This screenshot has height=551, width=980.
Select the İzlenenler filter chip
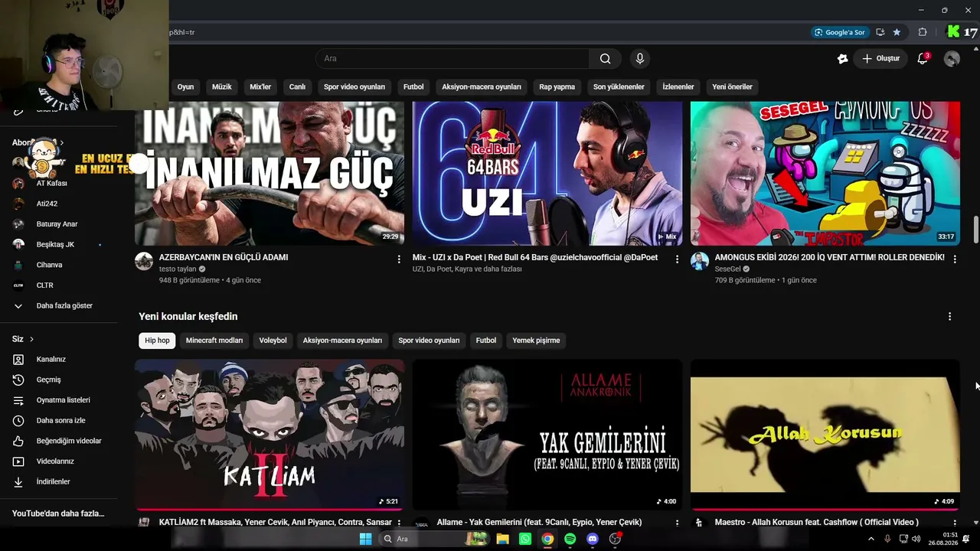678,87
